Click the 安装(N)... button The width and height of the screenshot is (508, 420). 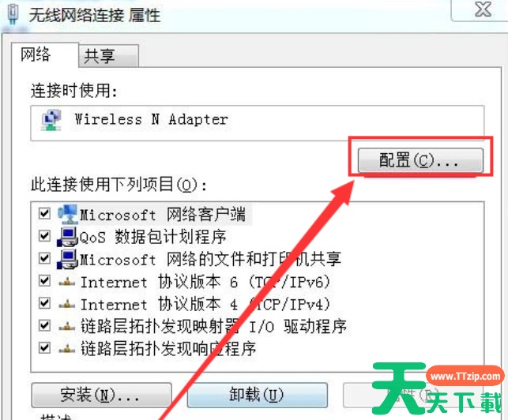coord(101,395)
